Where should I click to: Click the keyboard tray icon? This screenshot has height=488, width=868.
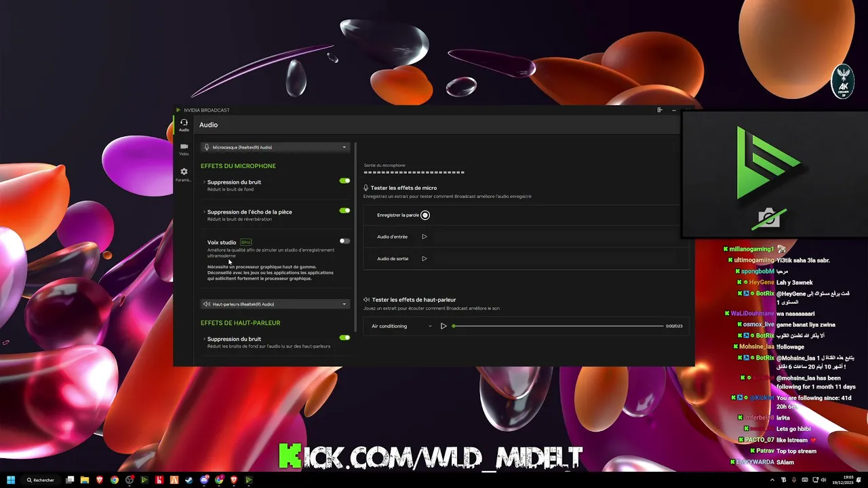point(804,480)
